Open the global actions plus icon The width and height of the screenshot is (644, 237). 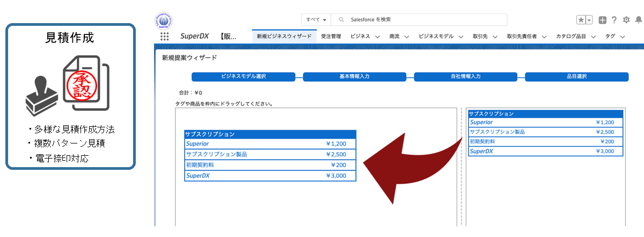click(x=603, y=20)
